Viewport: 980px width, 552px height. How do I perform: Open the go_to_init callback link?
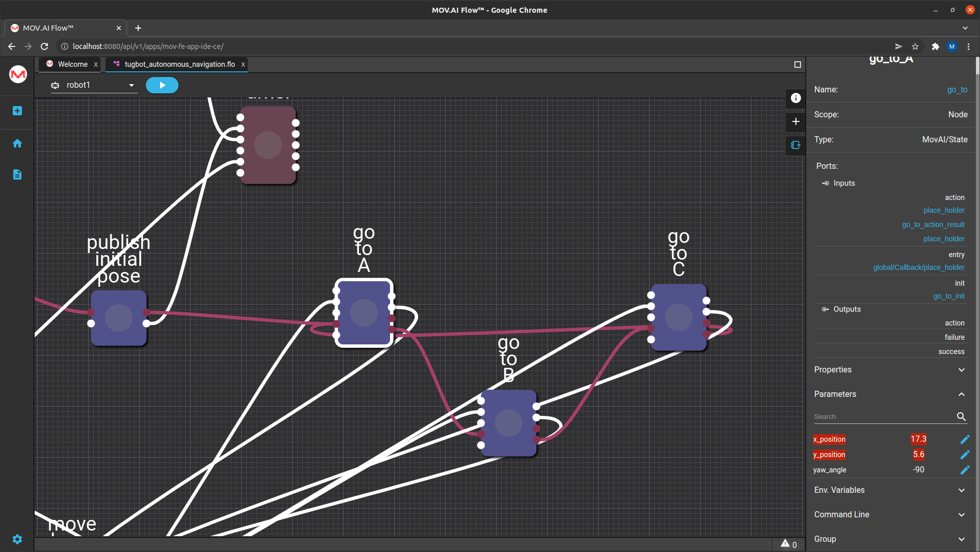click(949, 296)
